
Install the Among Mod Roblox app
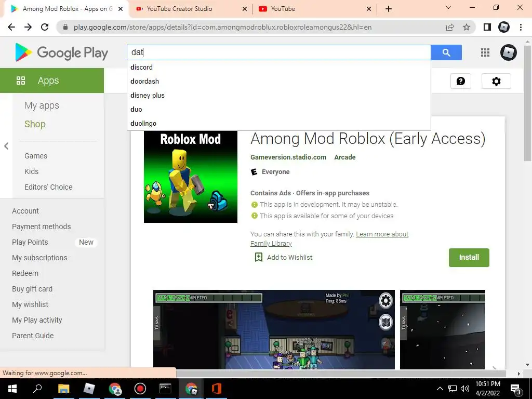tap(469, 258)
